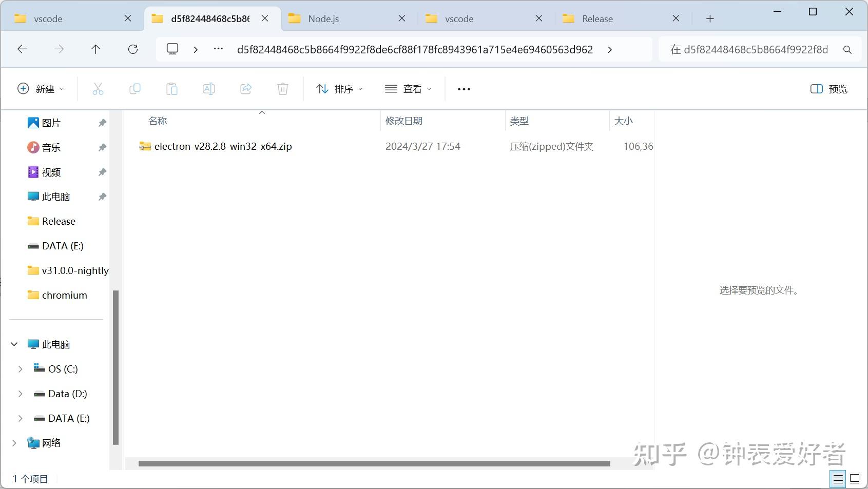
Task: Click the Paste icon in the toolbar
Action: coord(172,88)
